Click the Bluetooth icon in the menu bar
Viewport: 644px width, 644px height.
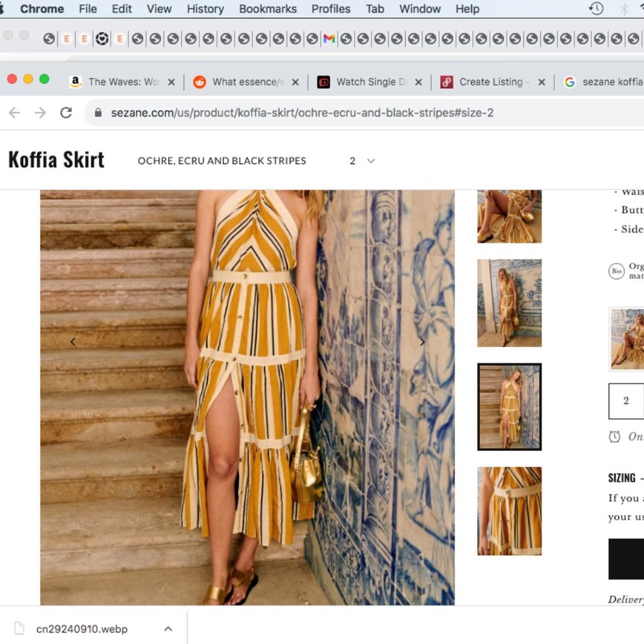pyautogui.click(x=624, y=8)
